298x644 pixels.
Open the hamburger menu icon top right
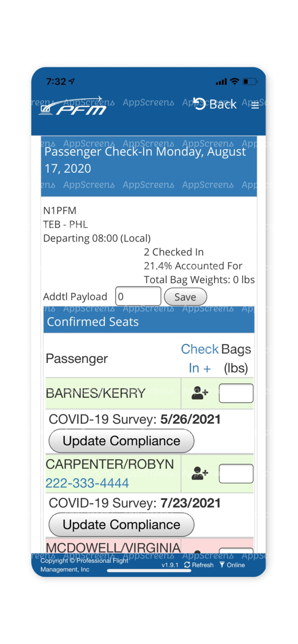pyautogui.click(x=255, y=105)
